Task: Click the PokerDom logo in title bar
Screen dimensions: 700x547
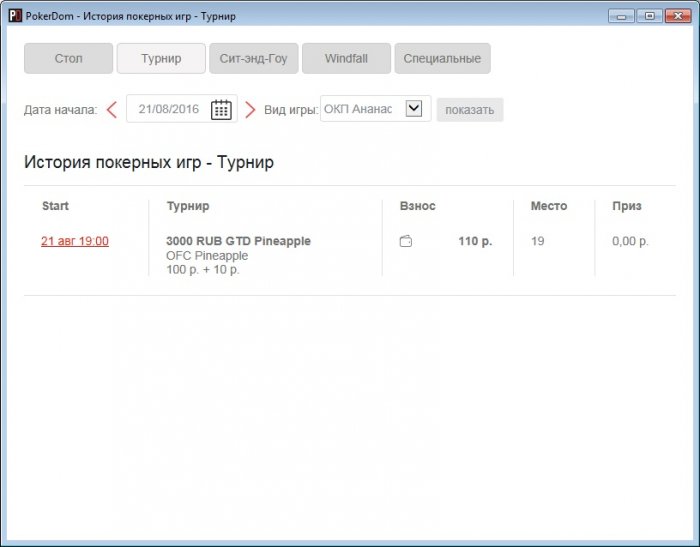Action: pos(15,16)
